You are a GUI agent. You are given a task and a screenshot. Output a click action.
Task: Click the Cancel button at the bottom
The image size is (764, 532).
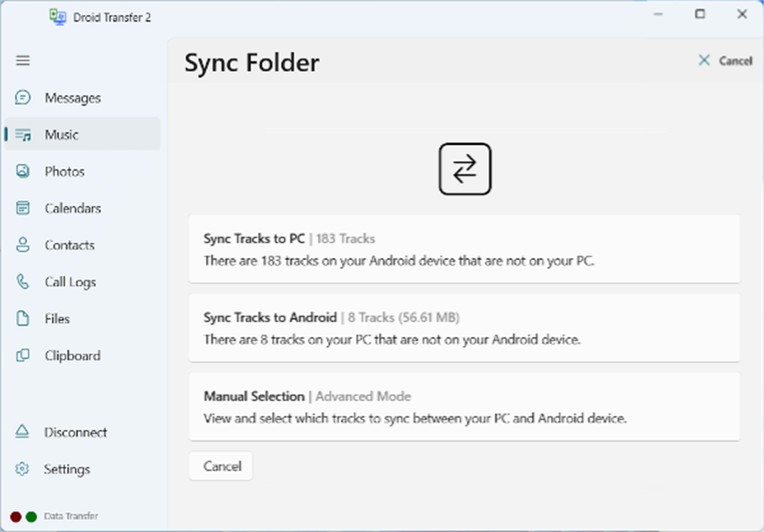(220, 466)
